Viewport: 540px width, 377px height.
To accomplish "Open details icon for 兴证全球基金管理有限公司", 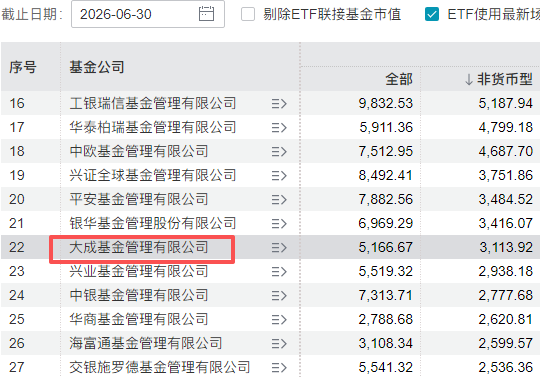I will [x=279, y=176].
